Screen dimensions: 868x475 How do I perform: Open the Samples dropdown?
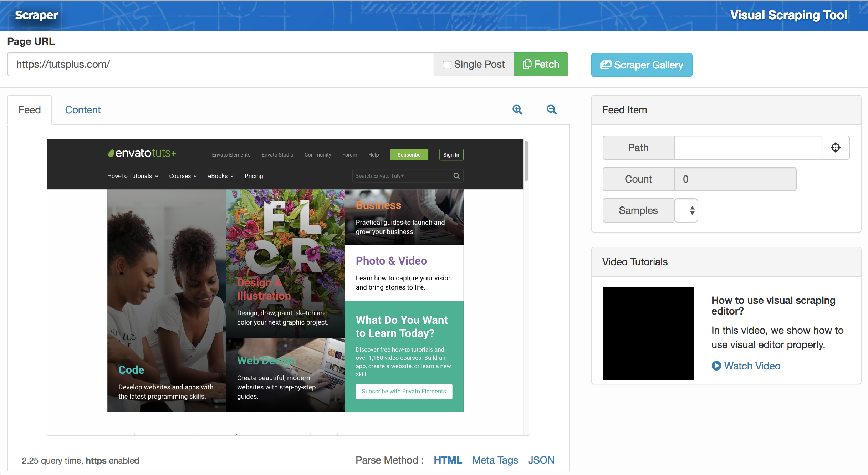[x=686, y=210]
